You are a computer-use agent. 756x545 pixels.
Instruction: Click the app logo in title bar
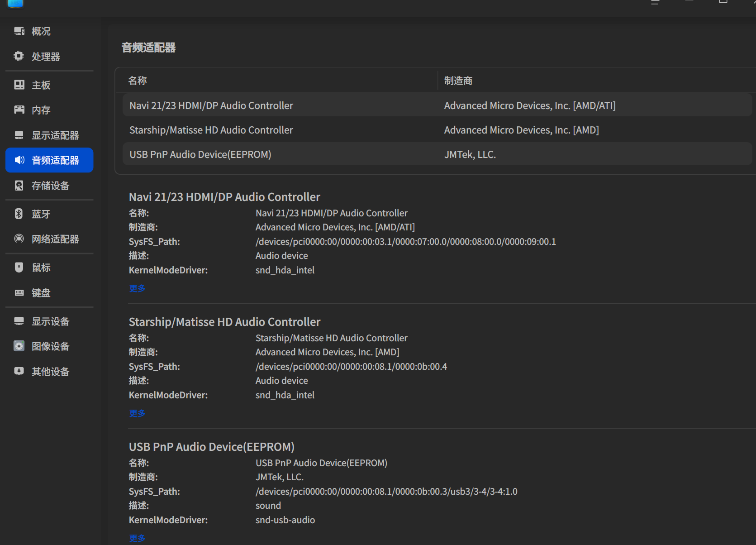pyautogui.click(x=15, y=3)
